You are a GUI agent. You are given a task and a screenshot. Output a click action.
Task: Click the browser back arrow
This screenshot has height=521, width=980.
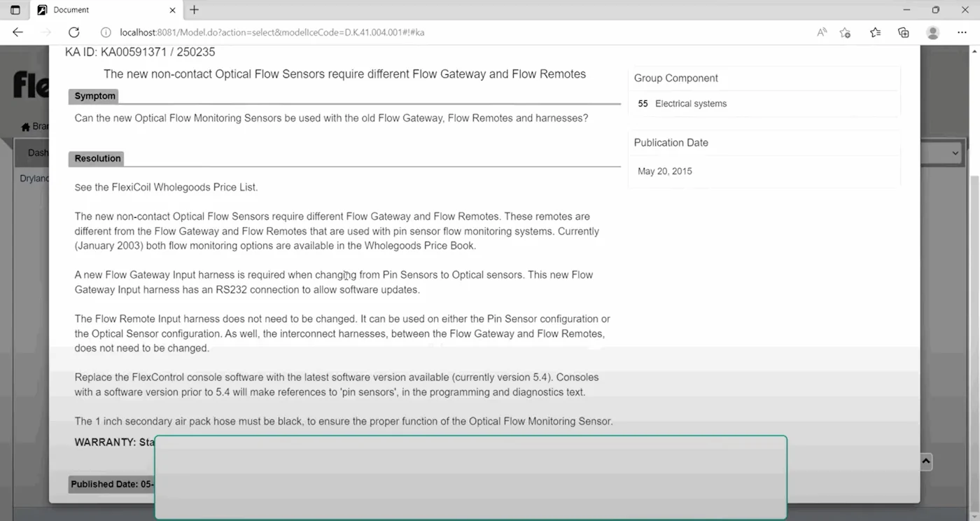(x=18, y=32)
